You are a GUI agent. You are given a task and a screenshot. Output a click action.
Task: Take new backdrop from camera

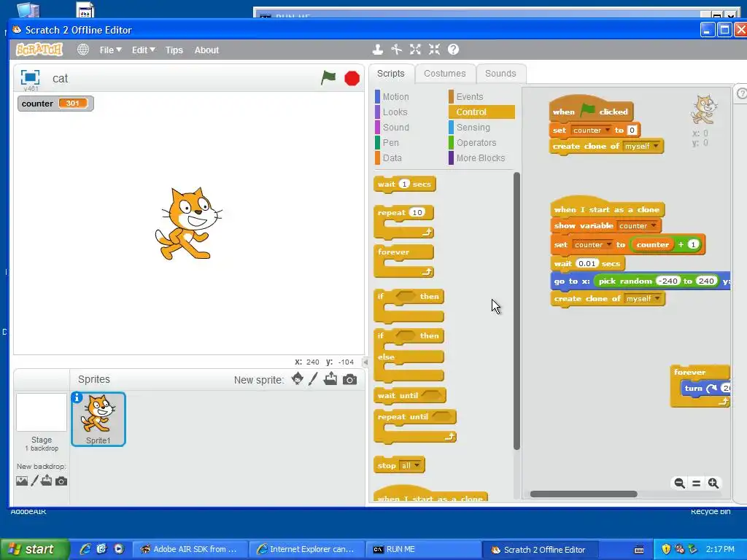point(61,481)
